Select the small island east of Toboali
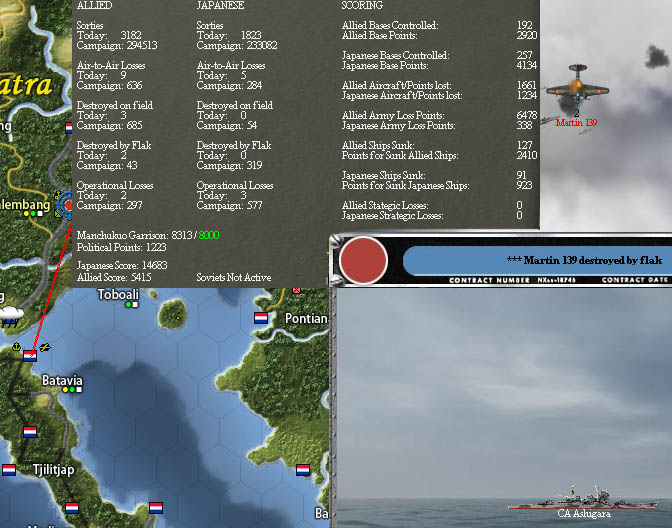Viewport: 672px width, 528px height. pyautogui.click(x=172, y=314)
